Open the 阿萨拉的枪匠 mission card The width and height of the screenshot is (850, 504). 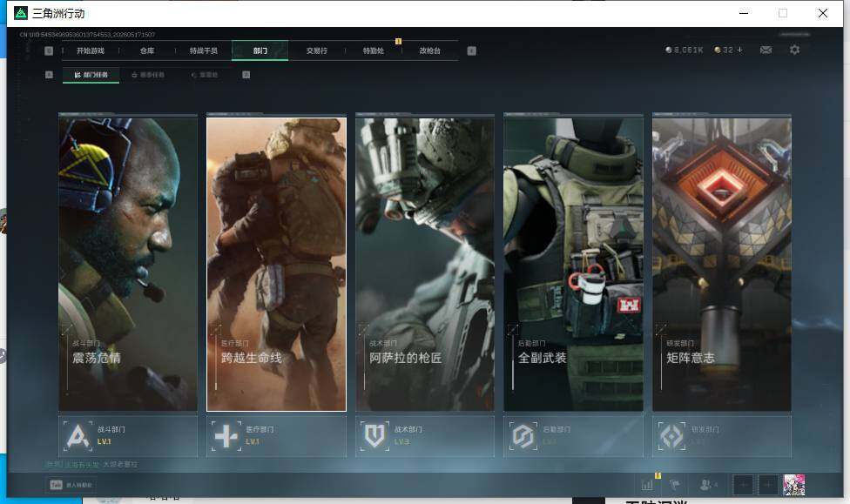(425, 264)
